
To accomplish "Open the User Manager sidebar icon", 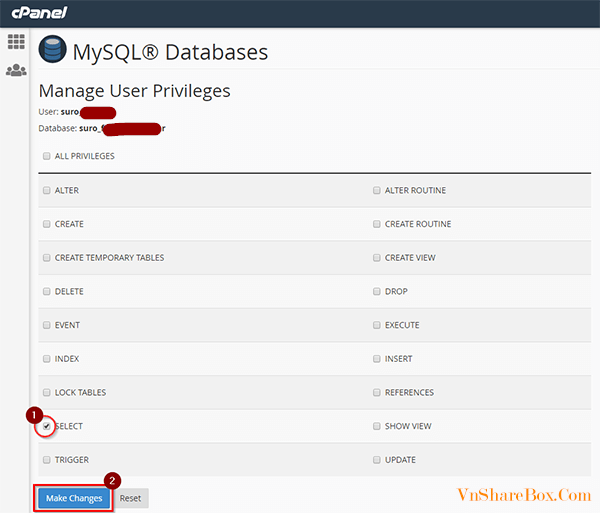I will pyautogui.click(x=15, y=70).
